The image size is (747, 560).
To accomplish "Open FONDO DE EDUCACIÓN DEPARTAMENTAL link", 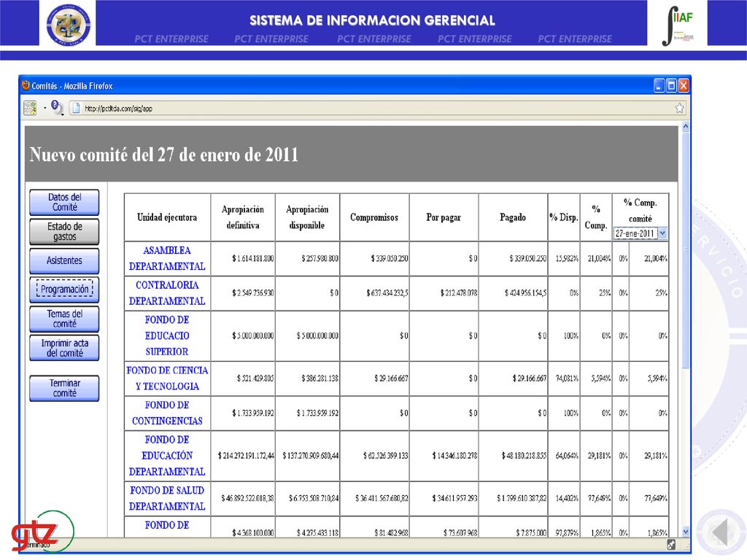I will pos(167,456).
